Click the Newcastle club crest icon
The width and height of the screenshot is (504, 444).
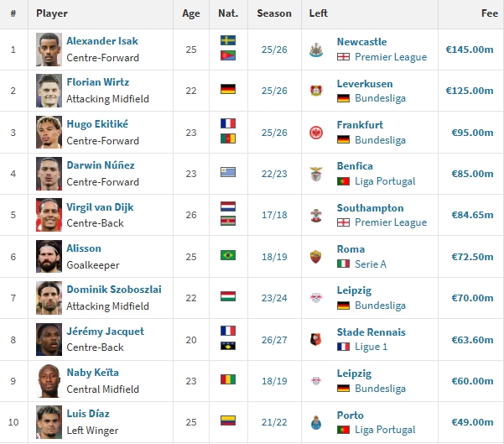(x=316, y=50)
